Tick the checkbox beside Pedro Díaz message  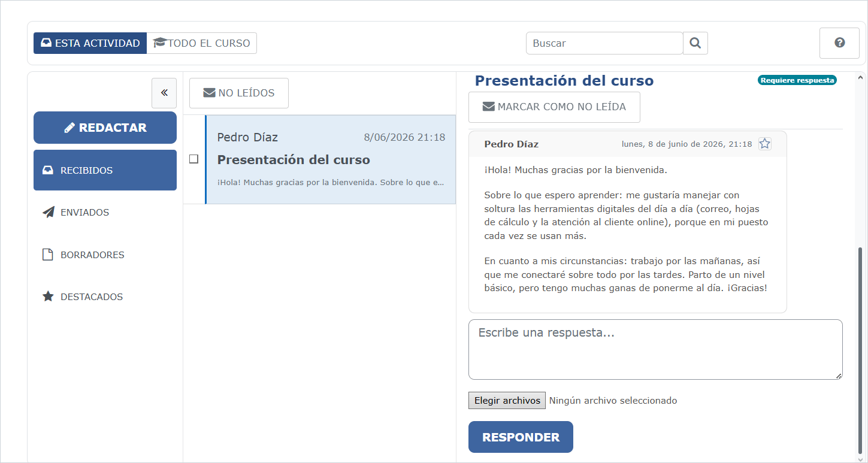click(193, 159)
